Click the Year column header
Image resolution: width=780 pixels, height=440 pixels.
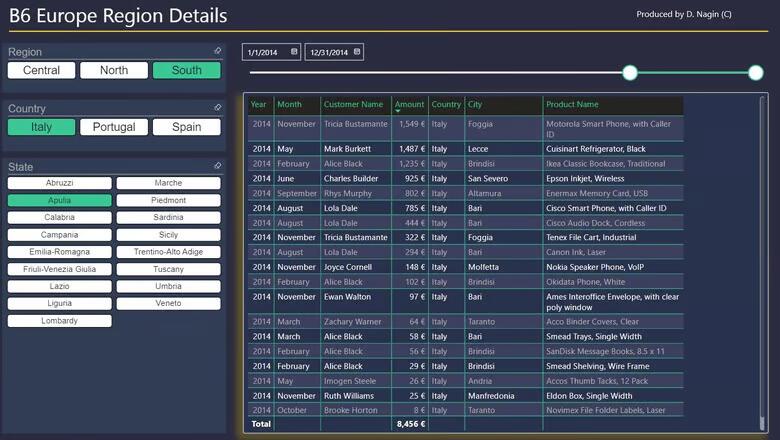258,104
